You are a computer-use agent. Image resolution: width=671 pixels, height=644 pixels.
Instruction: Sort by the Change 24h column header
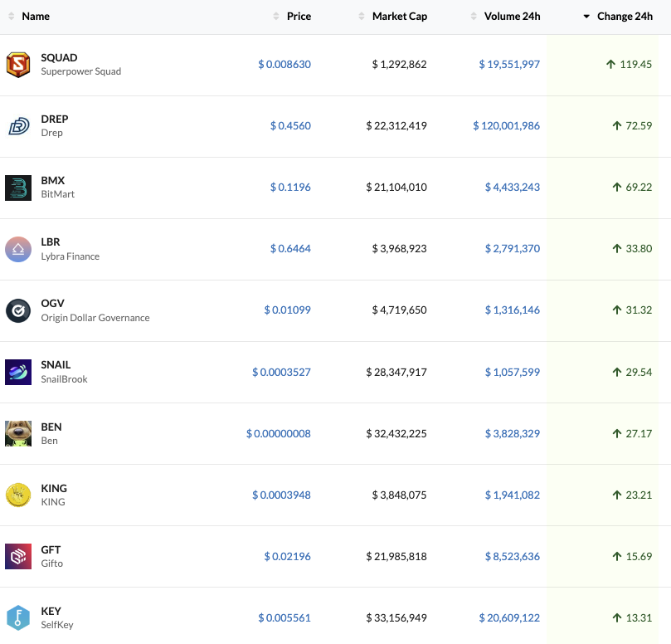pyautogui.click(x=625, y=17)
